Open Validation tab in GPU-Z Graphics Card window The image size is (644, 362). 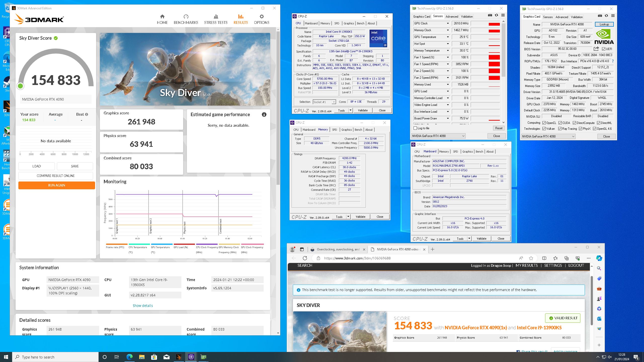577,17
